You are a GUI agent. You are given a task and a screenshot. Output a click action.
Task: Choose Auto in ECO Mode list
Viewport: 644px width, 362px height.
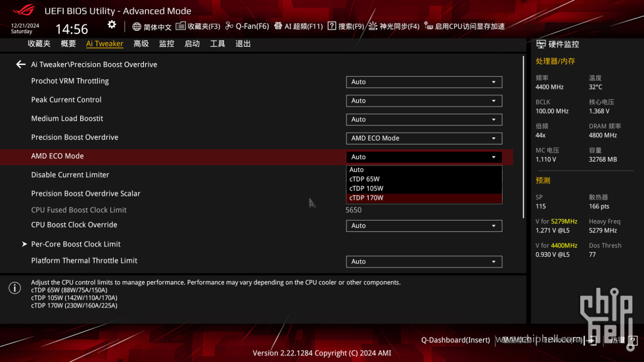(424, 170)
